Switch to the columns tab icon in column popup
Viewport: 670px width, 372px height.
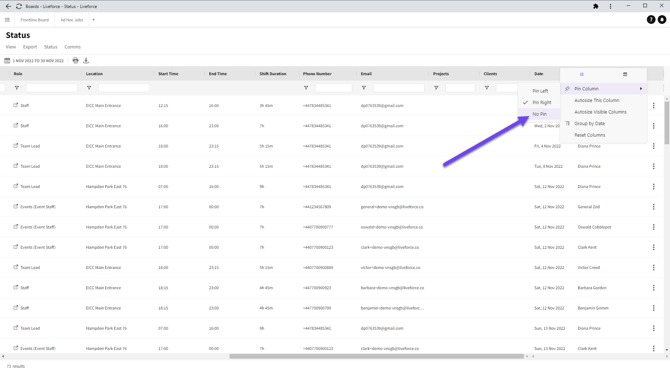pos(625,74)
